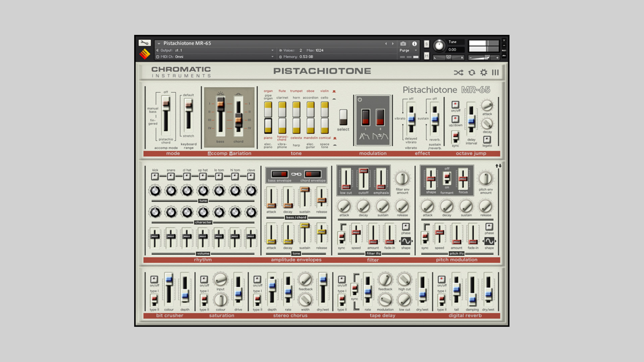Toggle stereo chorus on/off button

(x=257, y=279)
